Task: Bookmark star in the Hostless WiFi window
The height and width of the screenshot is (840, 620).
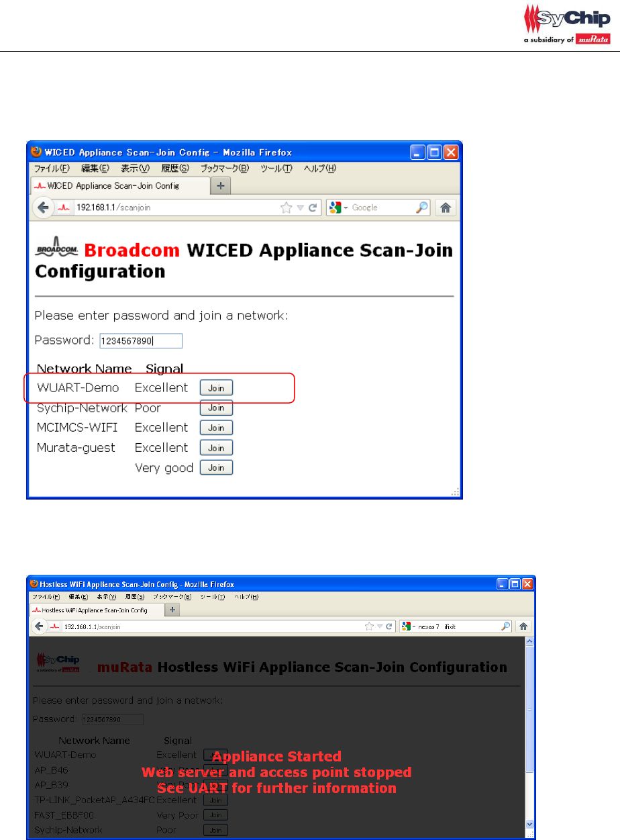Action: coord(370,626)
